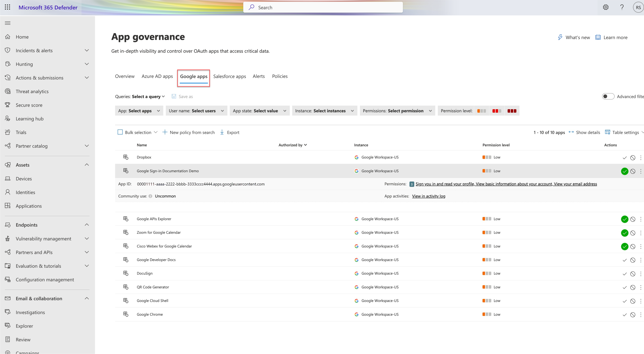Click the New policy from search button
Screen dimensions: 644x354
188,132
